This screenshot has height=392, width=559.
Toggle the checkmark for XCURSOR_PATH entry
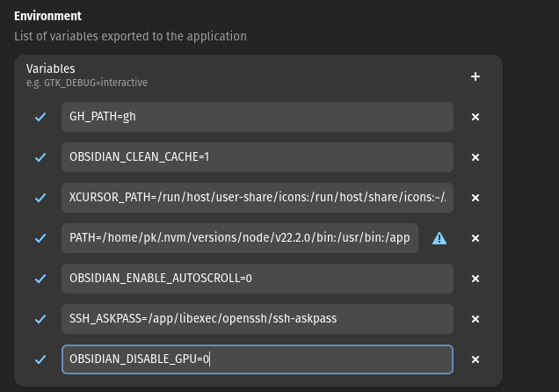point(40,198)
